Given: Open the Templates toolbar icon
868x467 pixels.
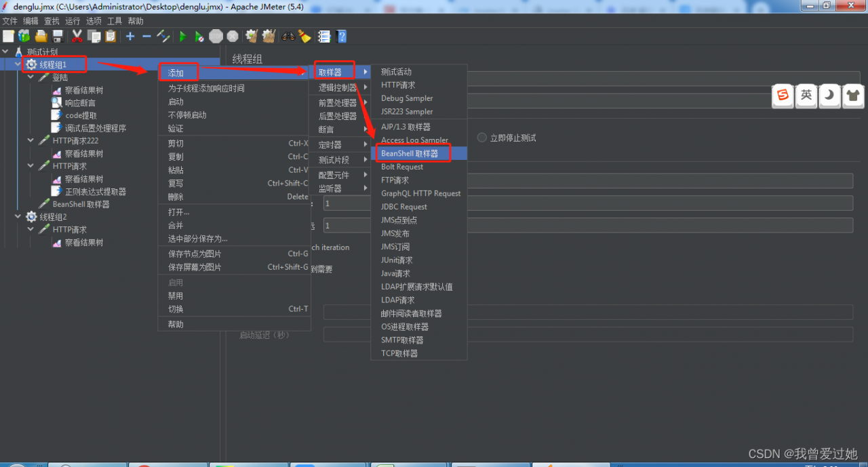Looking at the screenshot, I should tap(24, 36).
